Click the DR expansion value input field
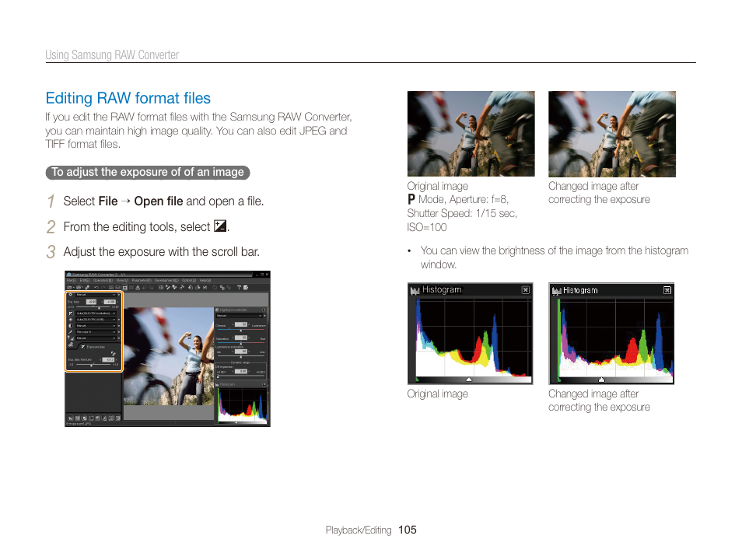Image resolution: width=742 pixels, height=560 pixels. pos(241,372)
